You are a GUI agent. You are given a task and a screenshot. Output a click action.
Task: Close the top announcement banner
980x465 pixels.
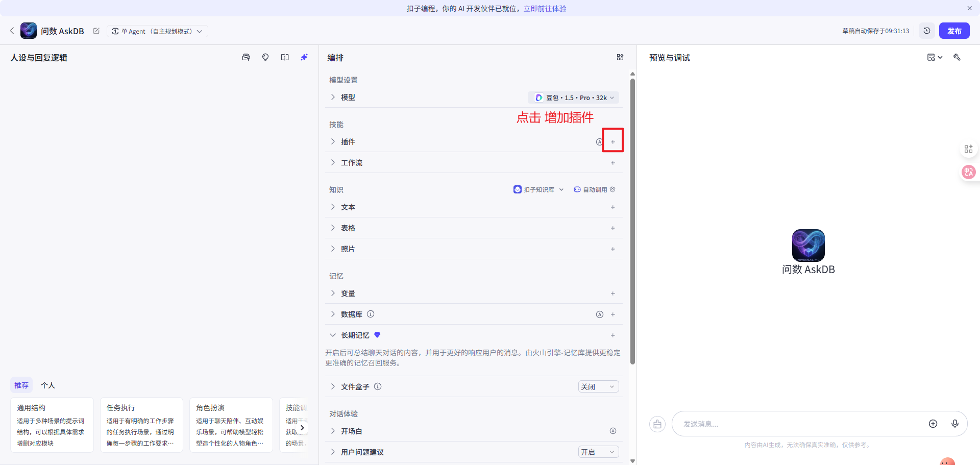click(969, 8)
